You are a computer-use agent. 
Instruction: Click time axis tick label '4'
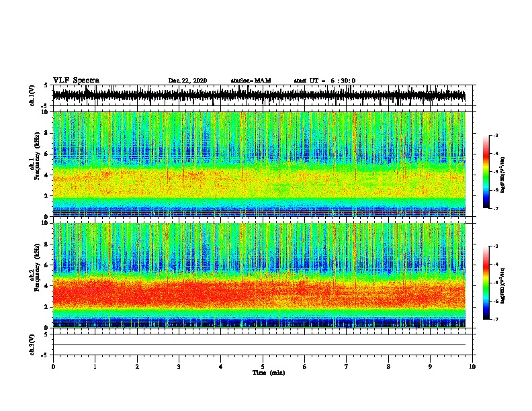(x=221, y=367)
